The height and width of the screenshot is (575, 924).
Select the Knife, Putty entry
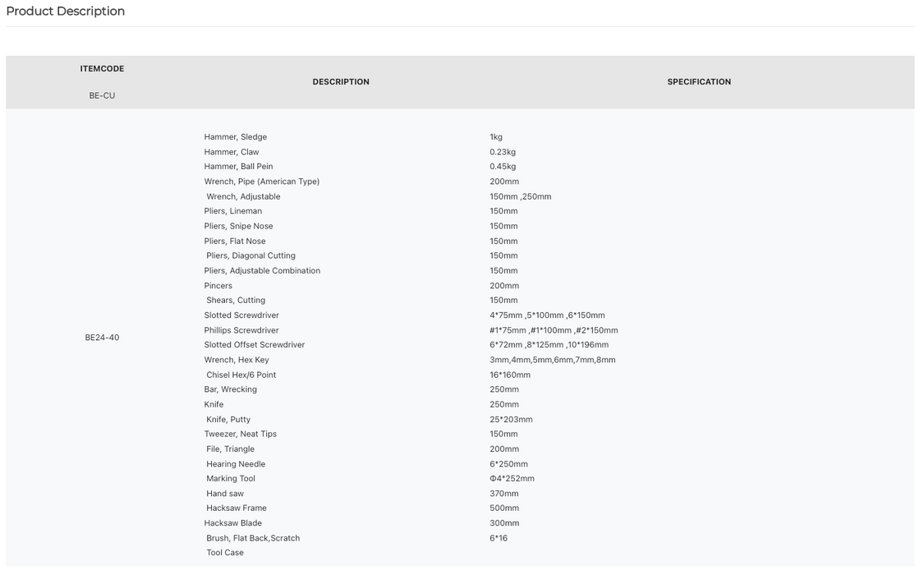coord(228,420)
